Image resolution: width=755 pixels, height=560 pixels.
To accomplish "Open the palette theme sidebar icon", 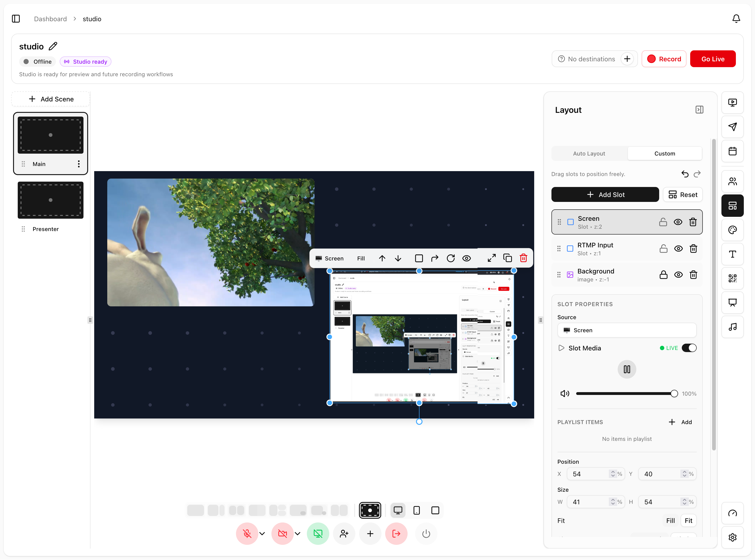I will 732,230.
